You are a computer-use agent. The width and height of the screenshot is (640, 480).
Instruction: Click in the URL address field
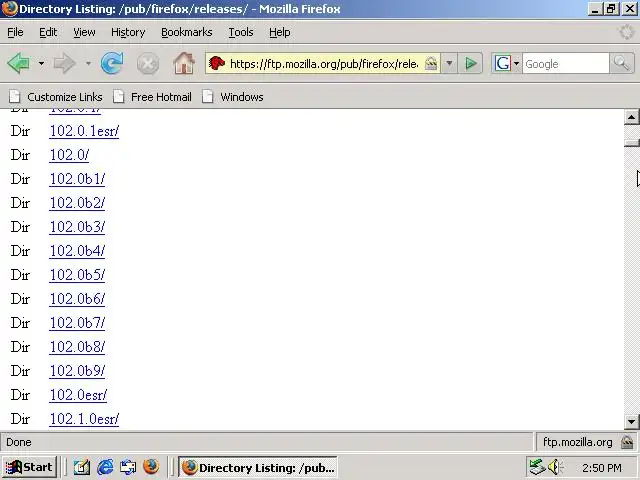(x=324, y=64)
